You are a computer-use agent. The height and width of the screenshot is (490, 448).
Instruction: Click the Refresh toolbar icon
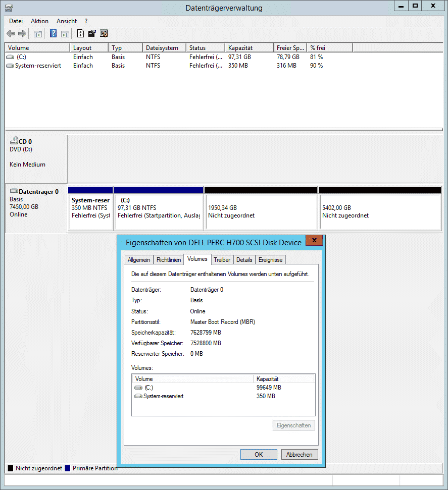tap(80, 33)
